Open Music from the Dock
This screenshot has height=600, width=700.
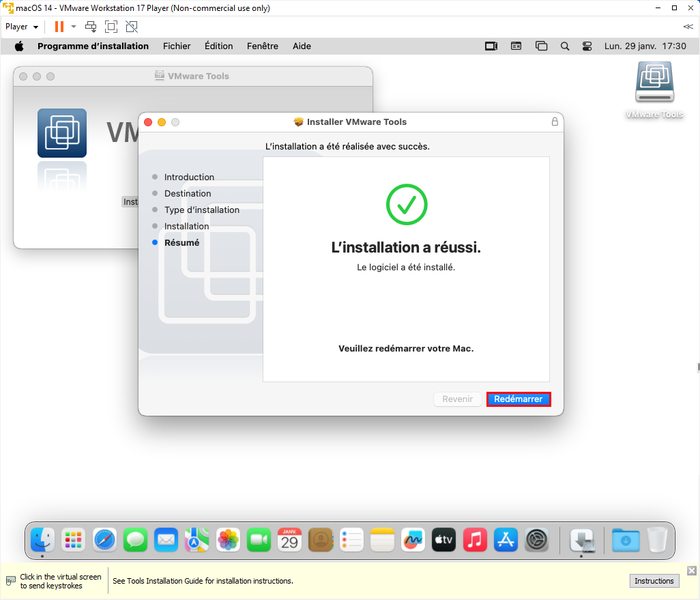point(475,540)
